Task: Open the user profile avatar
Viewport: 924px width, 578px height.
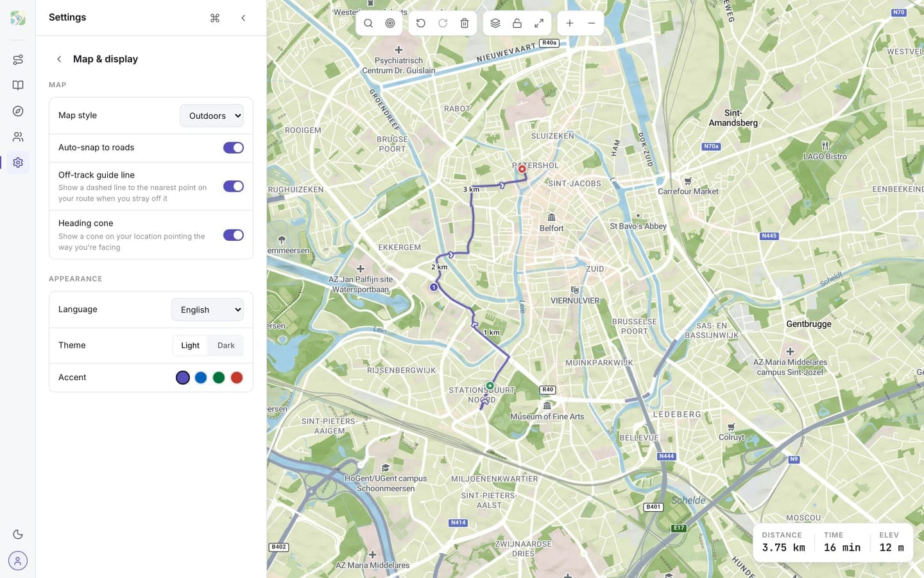Action: 18,561
